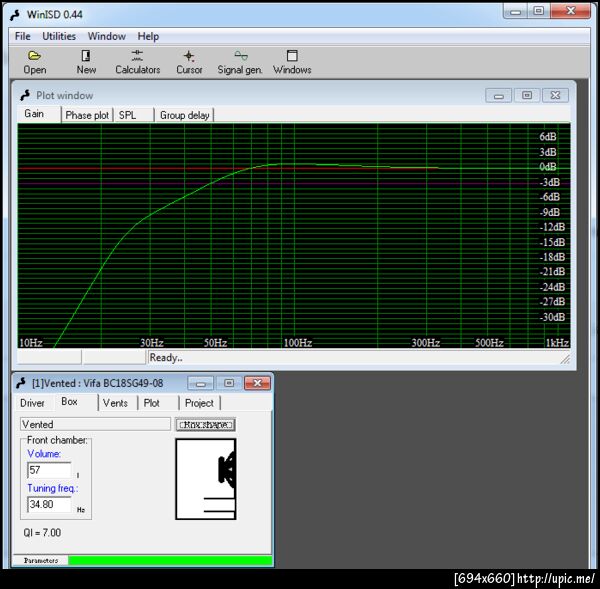This screenshot has height=589, width=600.
Task: Select the Box tab
Action: (75, 402)
